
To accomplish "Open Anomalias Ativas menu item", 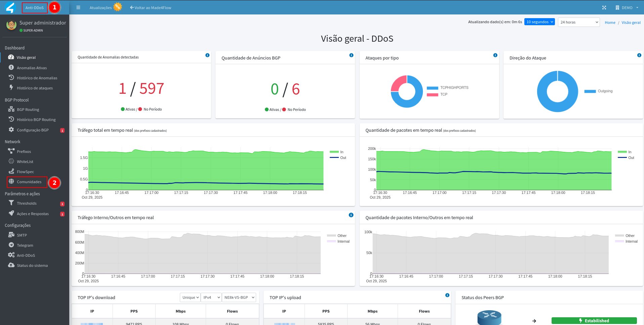I will [32, 68].
